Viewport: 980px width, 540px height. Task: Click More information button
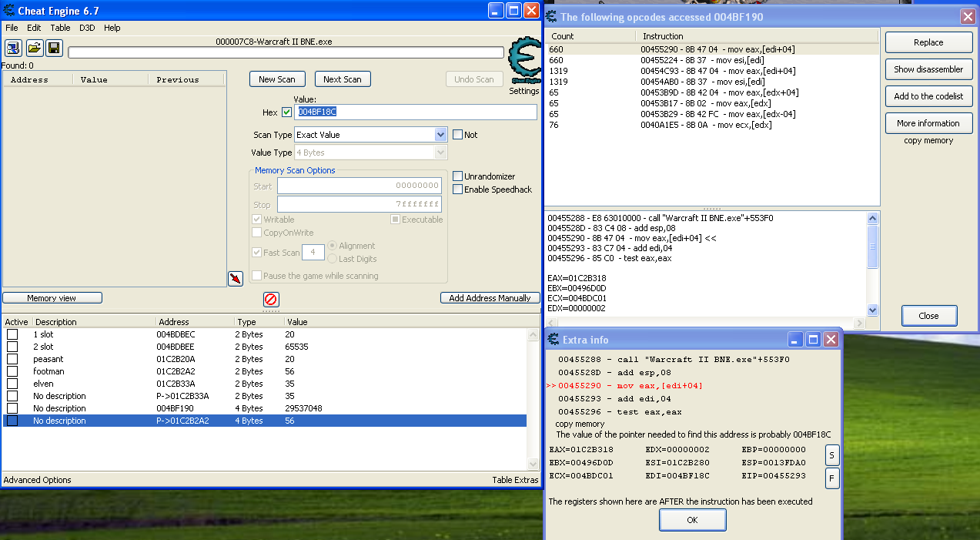(x=928, y=123)
